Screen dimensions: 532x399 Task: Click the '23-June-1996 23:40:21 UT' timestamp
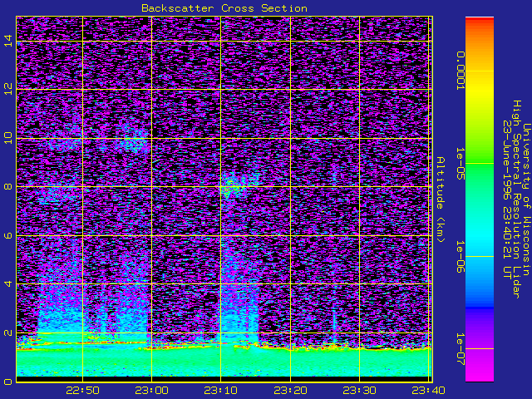pyautogui.click(x=506, y=199)
